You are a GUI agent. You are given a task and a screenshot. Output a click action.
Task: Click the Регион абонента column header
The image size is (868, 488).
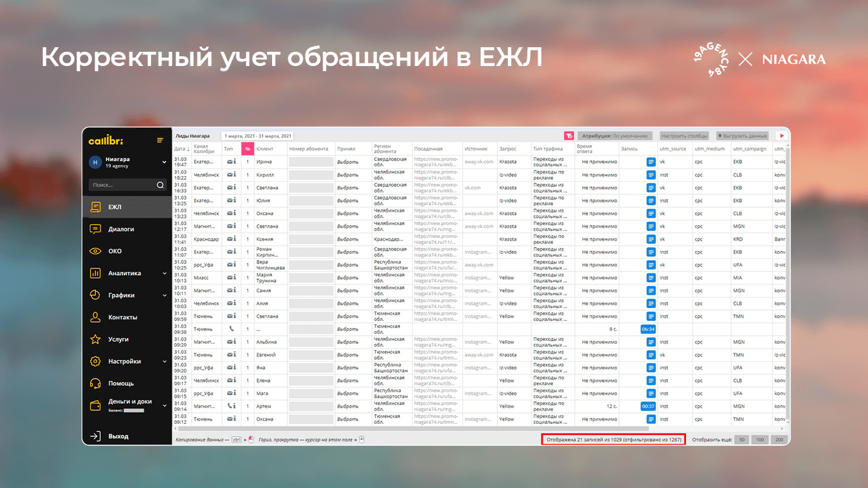tap(386, 149)
